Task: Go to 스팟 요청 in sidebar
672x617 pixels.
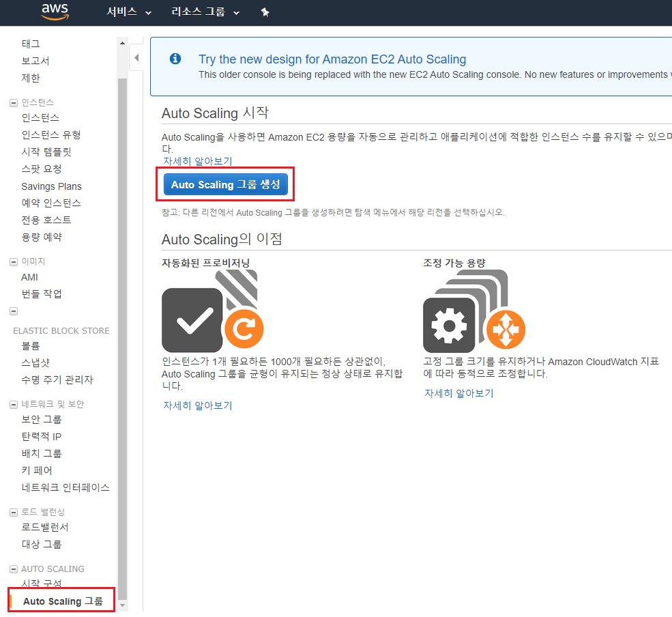Action: pos(42,169)
